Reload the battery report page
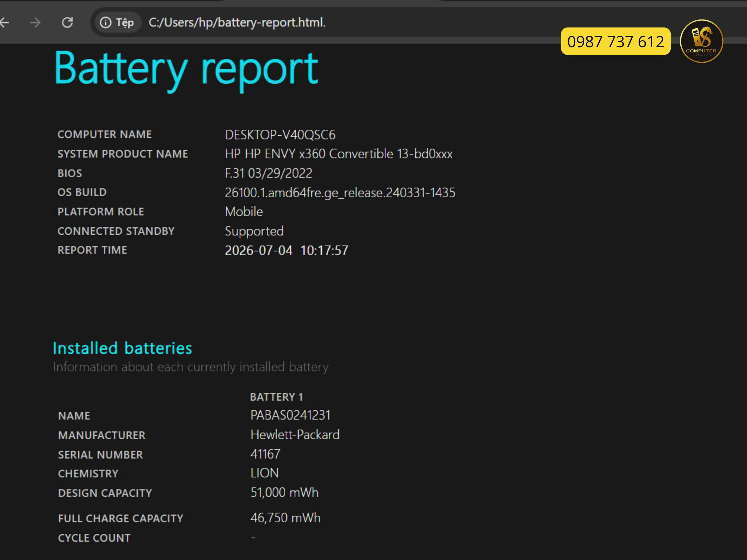The height and width of the screenshot is (560, 747). click(x=67, y=23)
